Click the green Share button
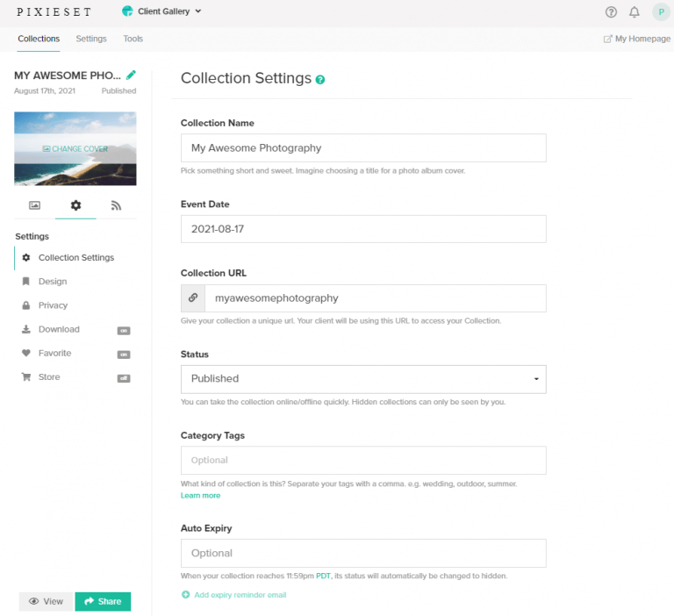 103,601
